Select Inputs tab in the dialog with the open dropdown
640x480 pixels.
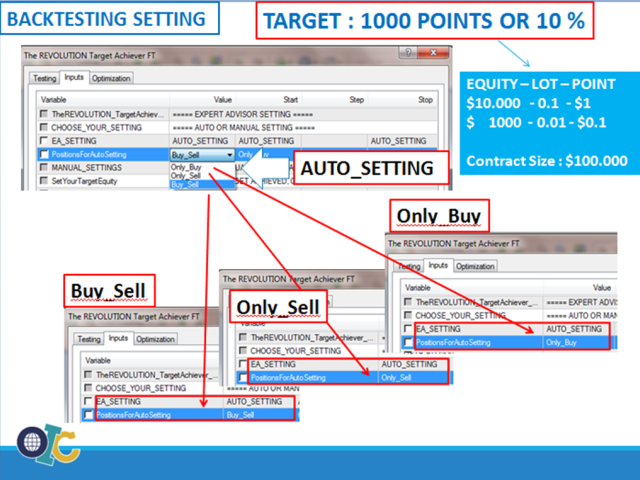74,77
